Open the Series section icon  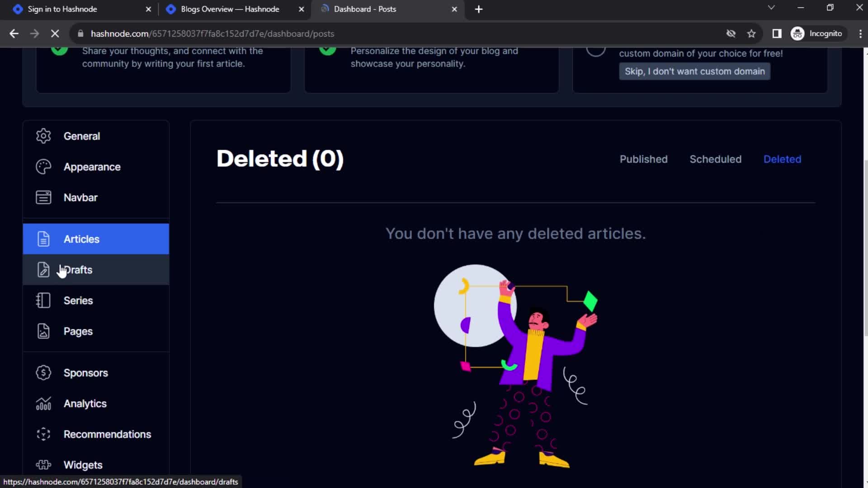(x=43, y=300)
